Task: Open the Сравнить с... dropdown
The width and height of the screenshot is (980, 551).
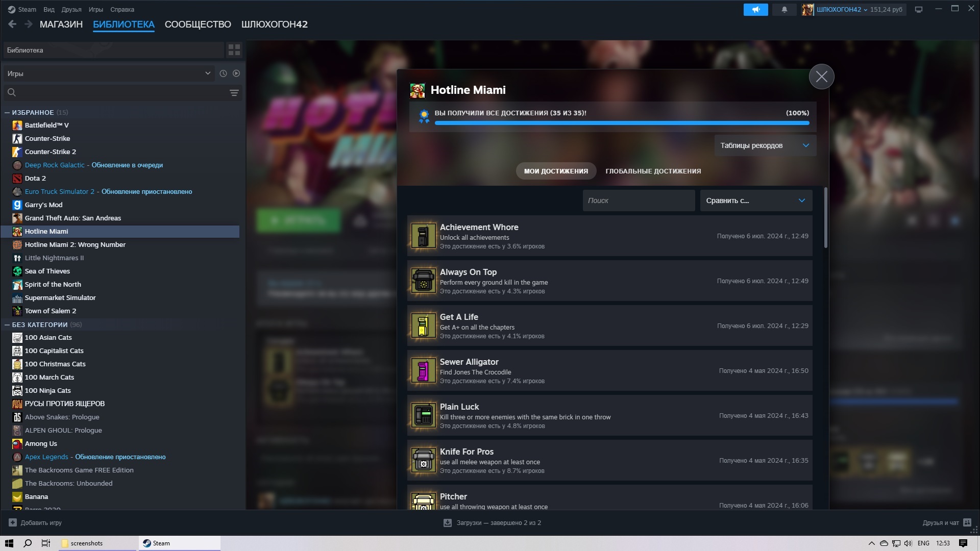Action: (755, 201)
